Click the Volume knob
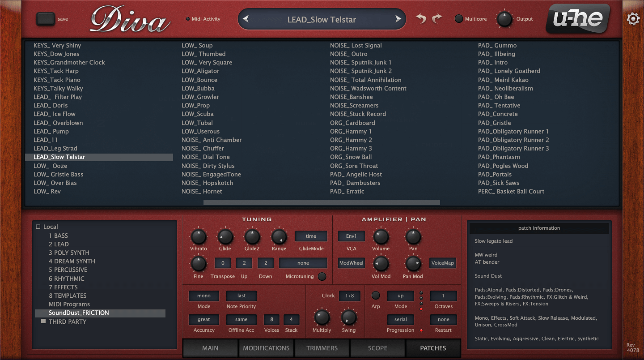Viewport: 644px width, 360px height. [381, 237]
